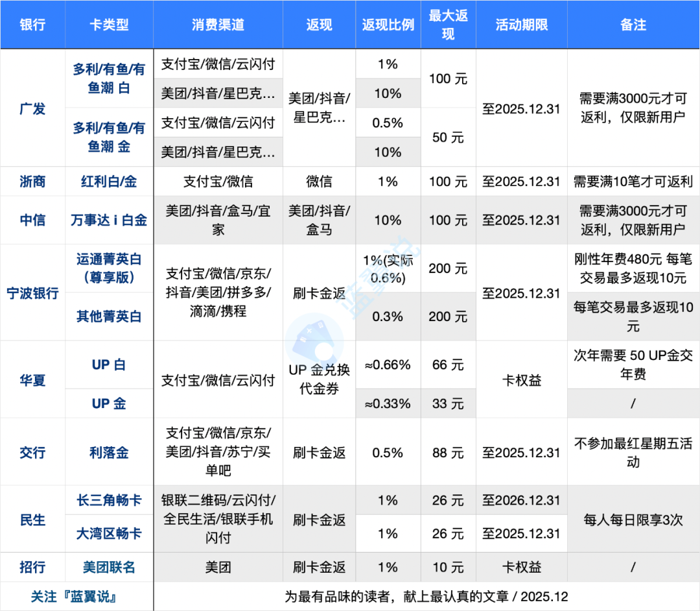Select the 长三角畅卡 card cell
700x611 pixels.
[108, 501]
